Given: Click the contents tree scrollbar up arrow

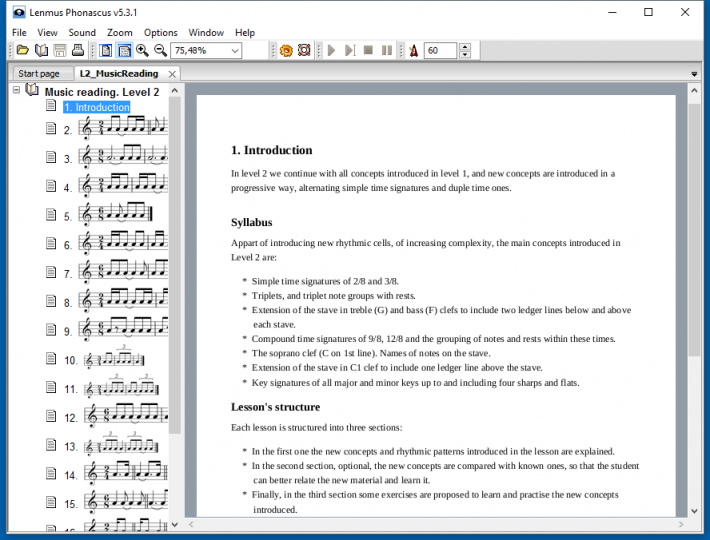Looking at the screenshot, I should [175, 91].
